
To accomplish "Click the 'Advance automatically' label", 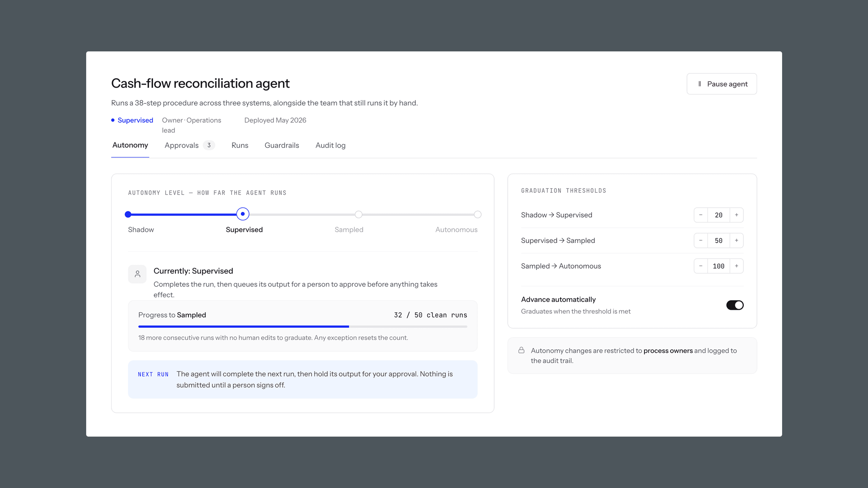I will pyautogui.click(x=558, y=299).
